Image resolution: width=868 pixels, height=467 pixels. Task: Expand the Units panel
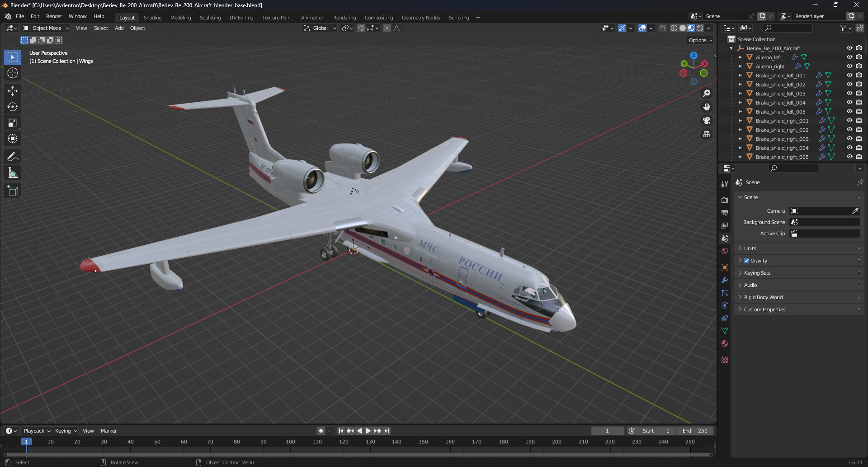click(799, 248)
